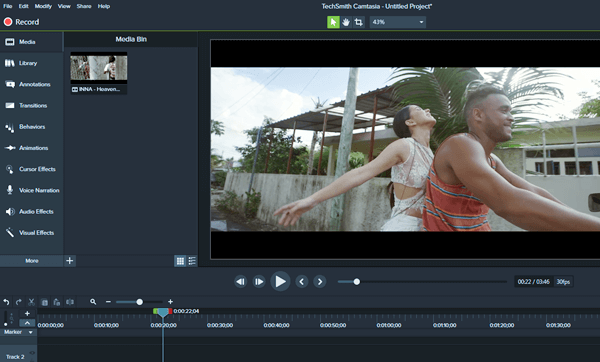Image resolution: width=600 pixels, height=362 pixels.
Task: Switch Media Bin to thumbnail grid view
Action: click(x=180, y=261)
